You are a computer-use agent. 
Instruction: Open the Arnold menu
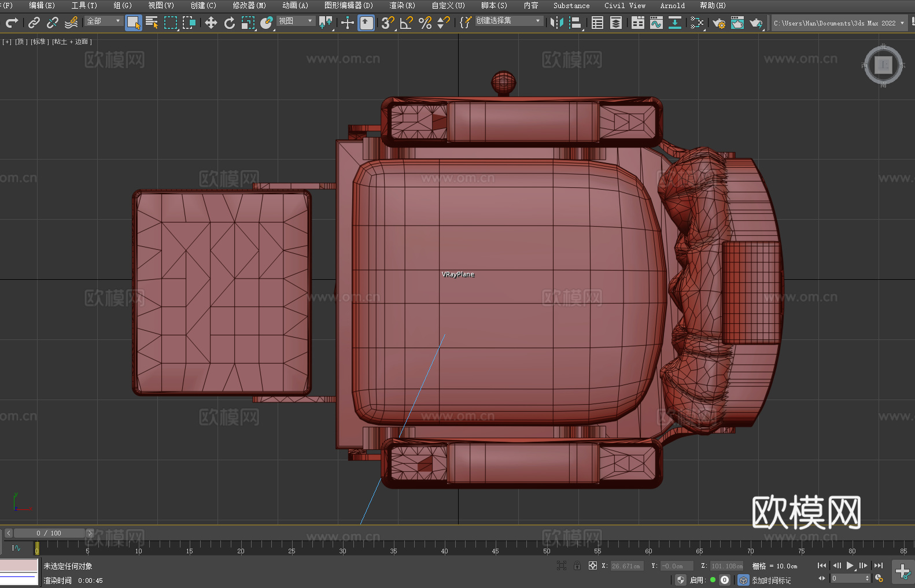(672, 5)
